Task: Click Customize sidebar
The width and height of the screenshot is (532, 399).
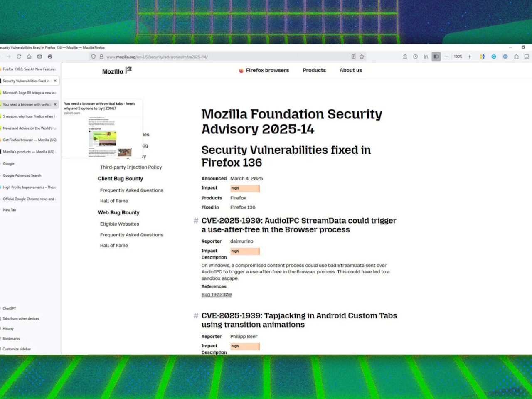Action: click(x=16, y=349)
